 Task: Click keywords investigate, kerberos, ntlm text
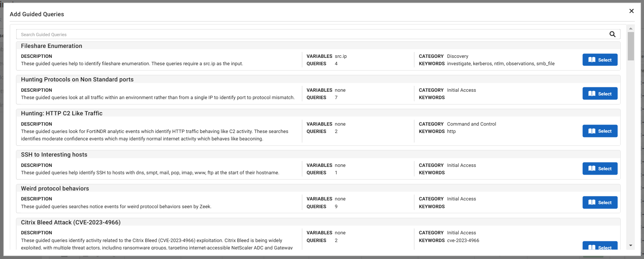click(x=501, y=64)
